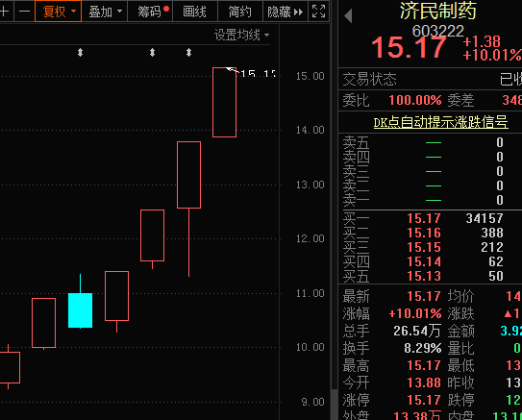Screen dimensions: 522x420
Task: Click the cyan candlestick on chart
Action: pos(80,310)
